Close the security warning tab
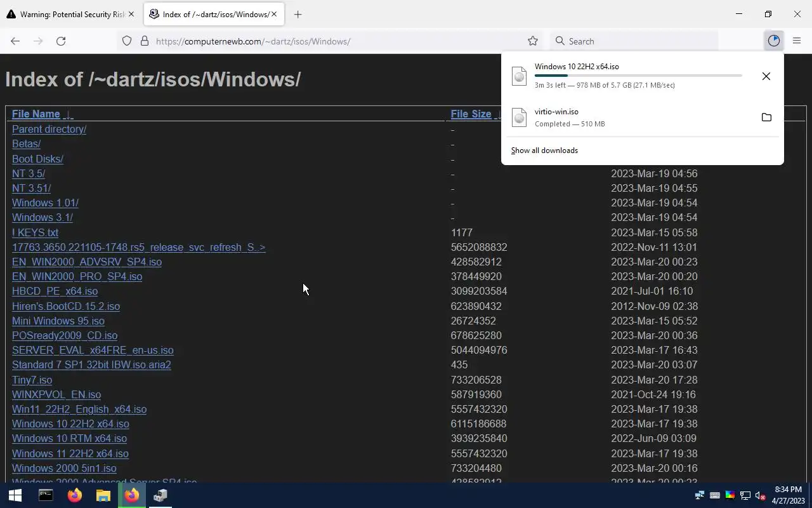 (x=131, y=14)
